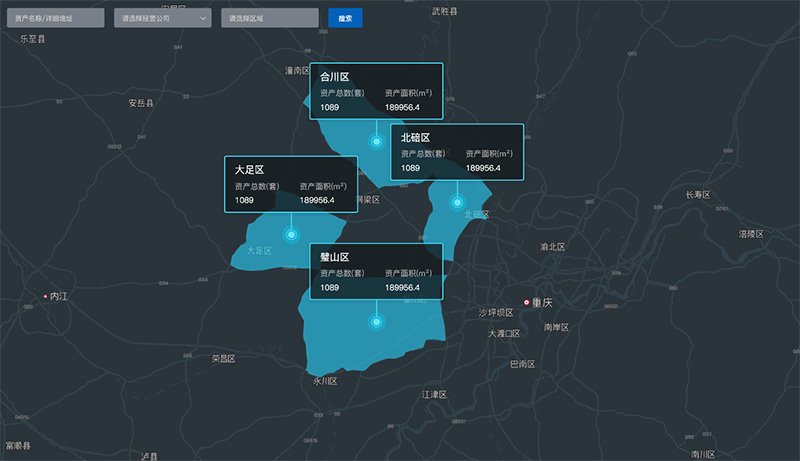Select the 合川区 info card title
This screenshot has width=800, height=461.
(x=335, y=77)
